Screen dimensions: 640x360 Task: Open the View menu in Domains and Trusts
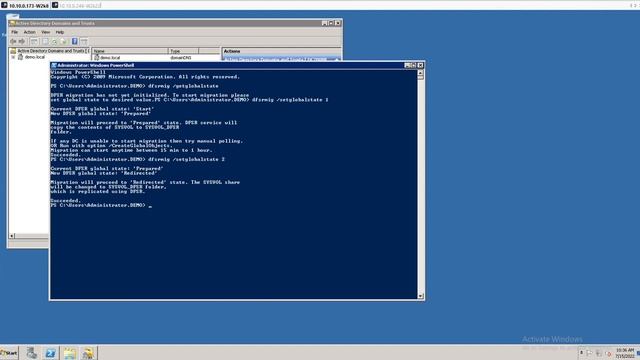46,32
